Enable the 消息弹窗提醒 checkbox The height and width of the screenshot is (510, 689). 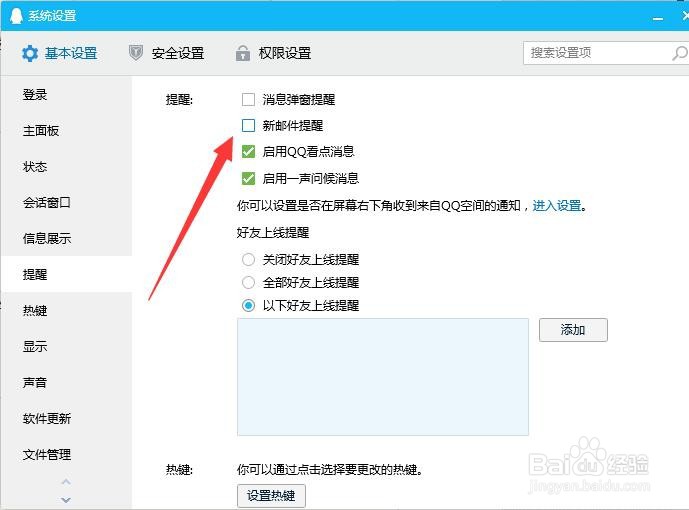point(248,100)
